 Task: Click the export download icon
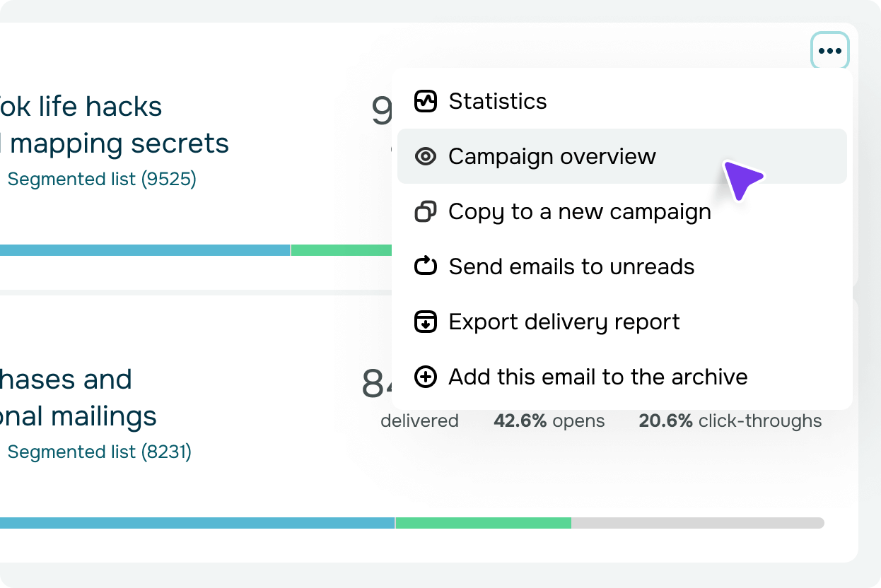[x=425, y=322]
